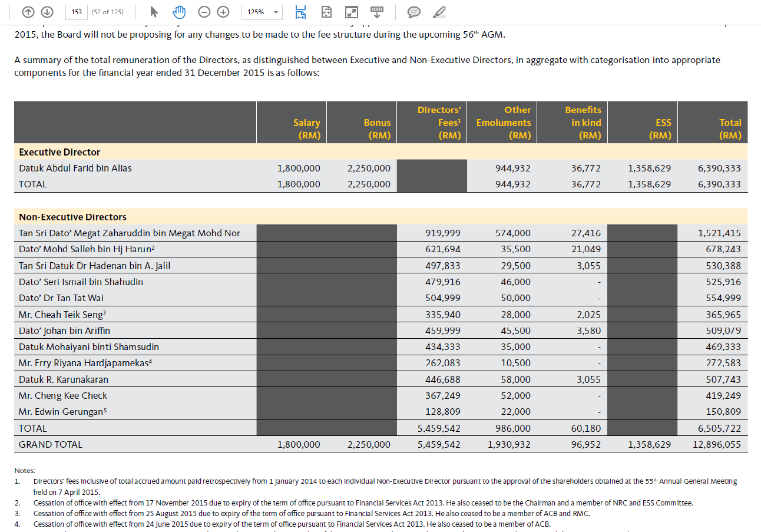Zoom in with the plus icon

(x=223, y=12)
